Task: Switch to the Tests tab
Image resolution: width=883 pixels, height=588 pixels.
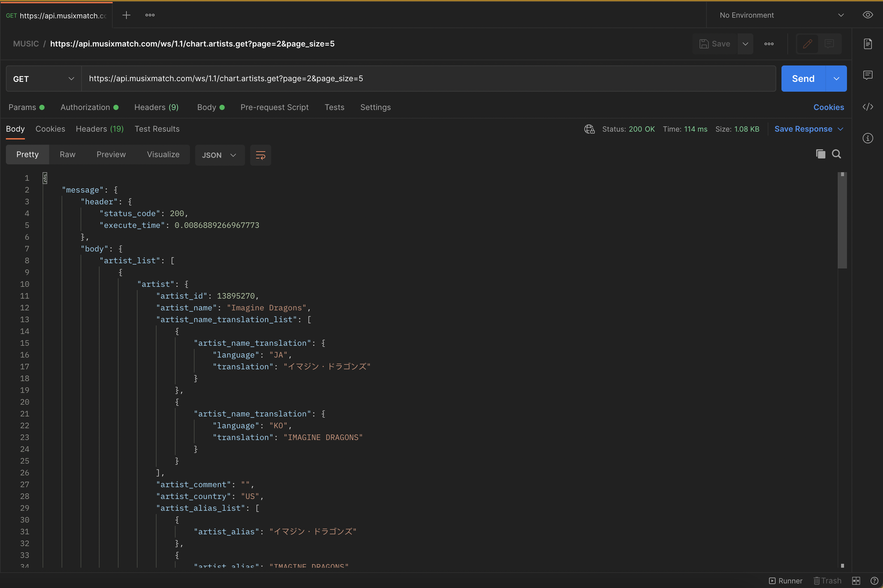Action: click(x=334, y=107)
